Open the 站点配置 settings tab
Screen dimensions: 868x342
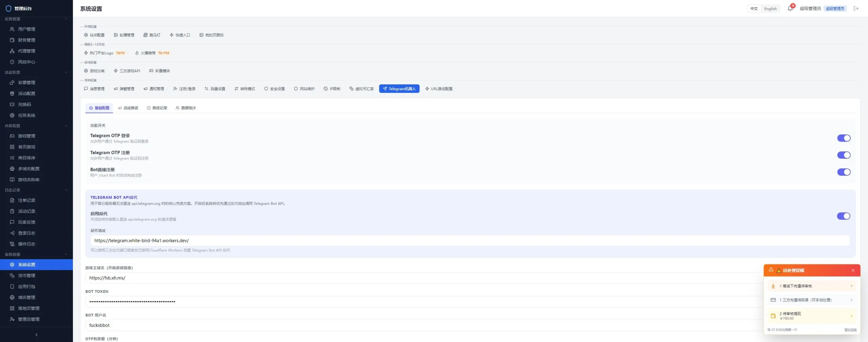(x=94, y=35)
